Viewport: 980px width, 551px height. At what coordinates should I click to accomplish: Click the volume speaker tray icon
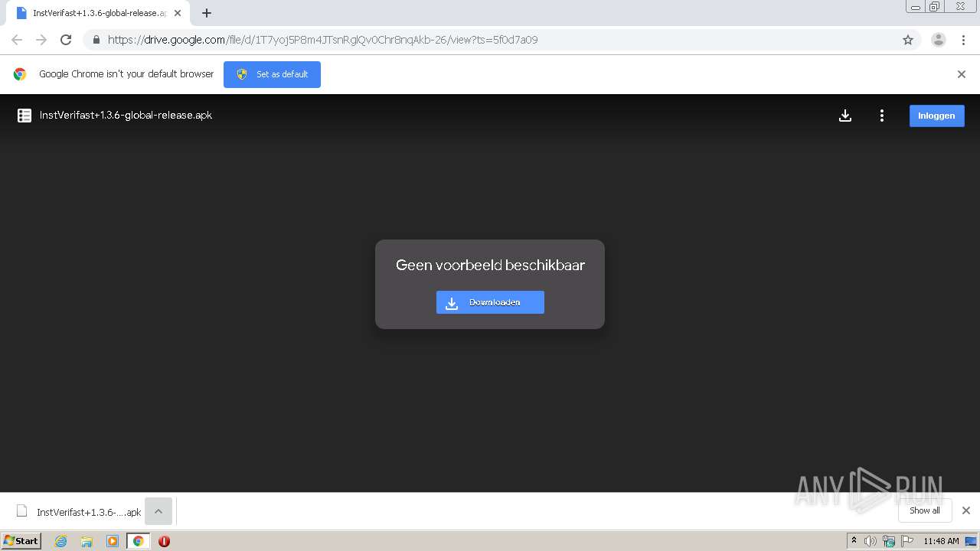tap(871, 541)
